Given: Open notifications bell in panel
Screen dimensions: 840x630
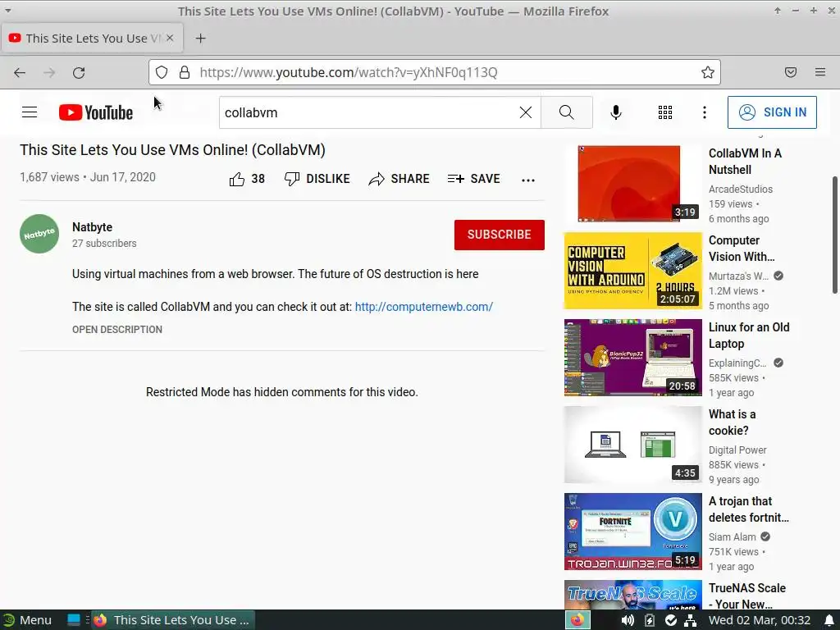Looking at the screenshot, I should [x=829, y=620].
